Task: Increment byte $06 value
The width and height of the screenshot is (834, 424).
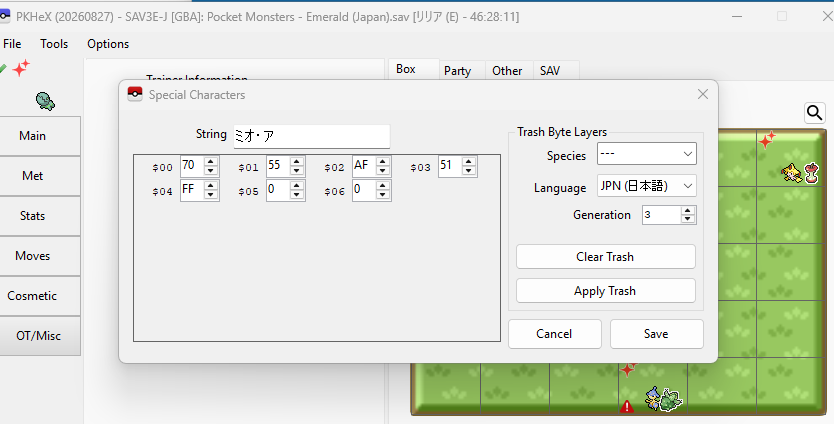Action: click(383, 186)
